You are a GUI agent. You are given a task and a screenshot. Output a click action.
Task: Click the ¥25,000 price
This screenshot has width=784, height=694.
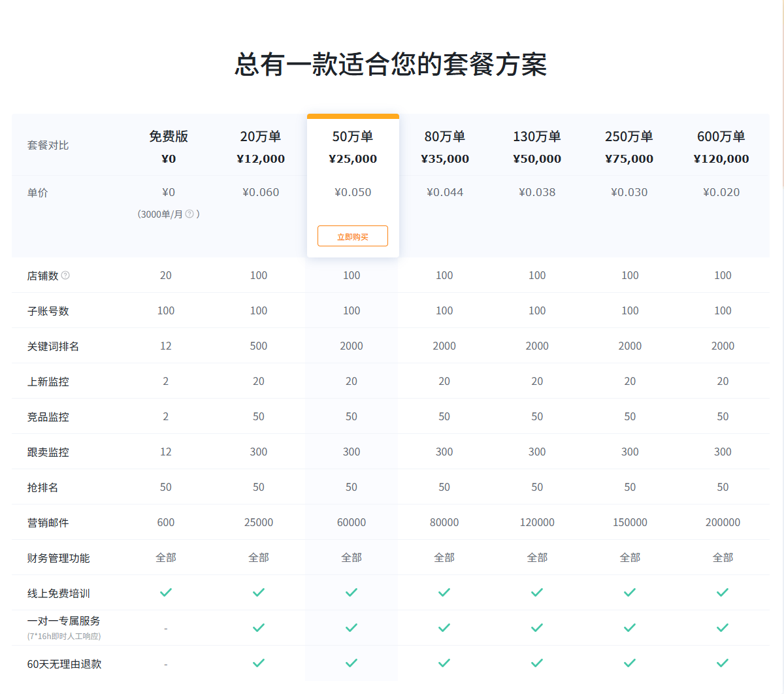(x=353, y=159)
